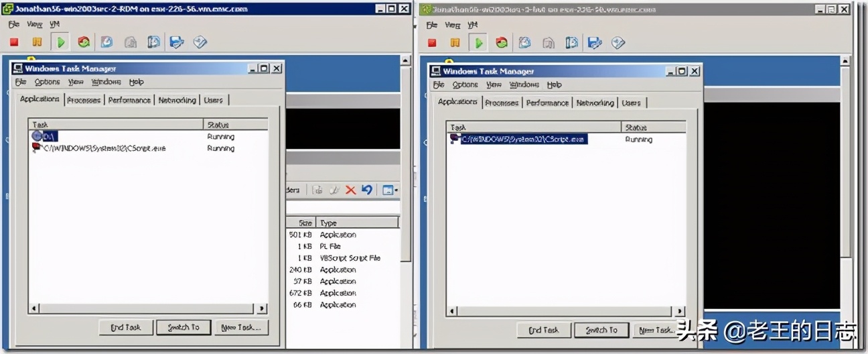This screenshot has height=354, width=868.
Task: Click Switch To in left Task Manager
Action: (183, 327)
